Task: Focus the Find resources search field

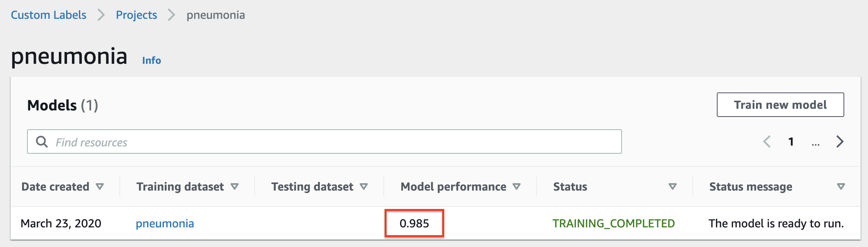Action: click(x=335, y=142)
